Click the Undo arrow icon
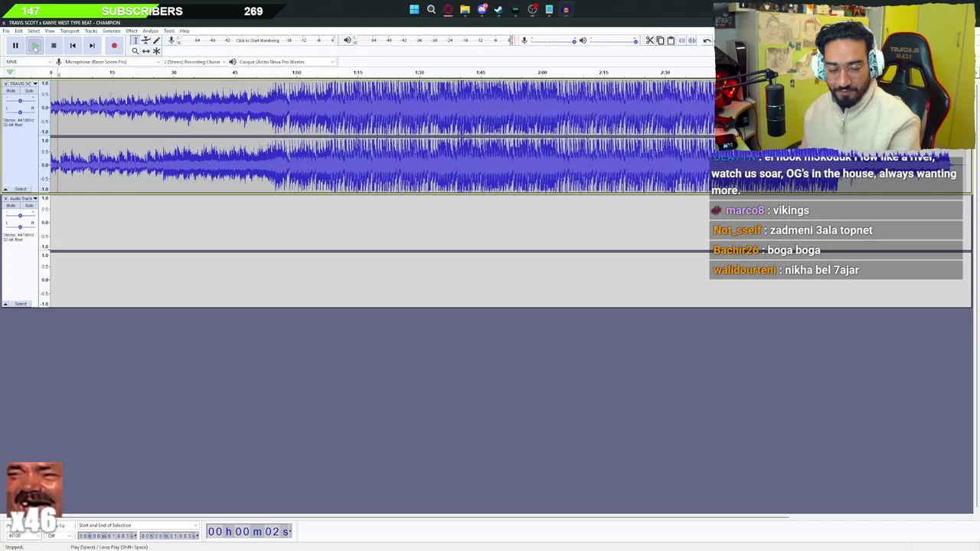Viewport: 980px width, 551px height. 707,41
